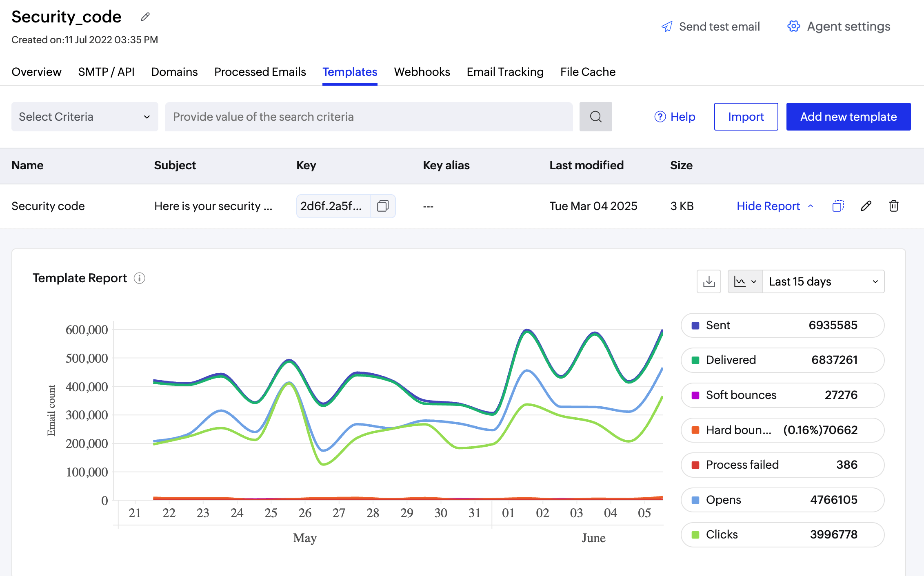The image size is (924, 576).
Task: Edit the Security code template row
Action: (x=866, y=206)
